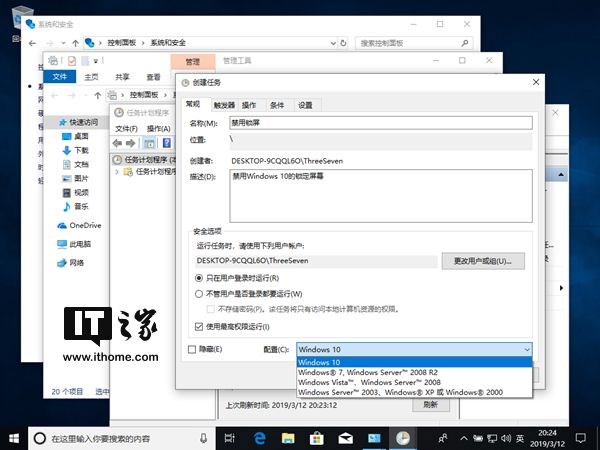Click the Task View taskbar icon

coord(230,439)
